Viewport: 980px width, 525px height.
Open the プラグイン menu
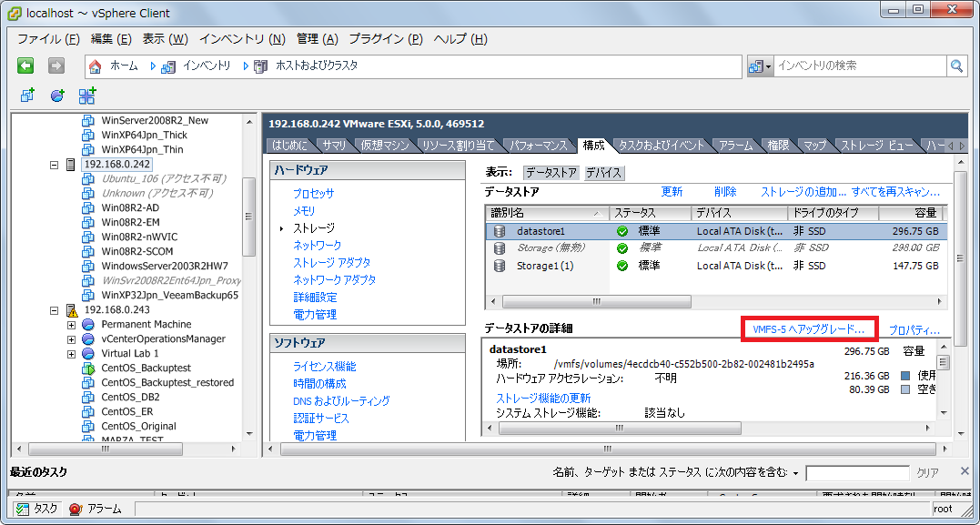pyautogui.click(x=386, y=39)
